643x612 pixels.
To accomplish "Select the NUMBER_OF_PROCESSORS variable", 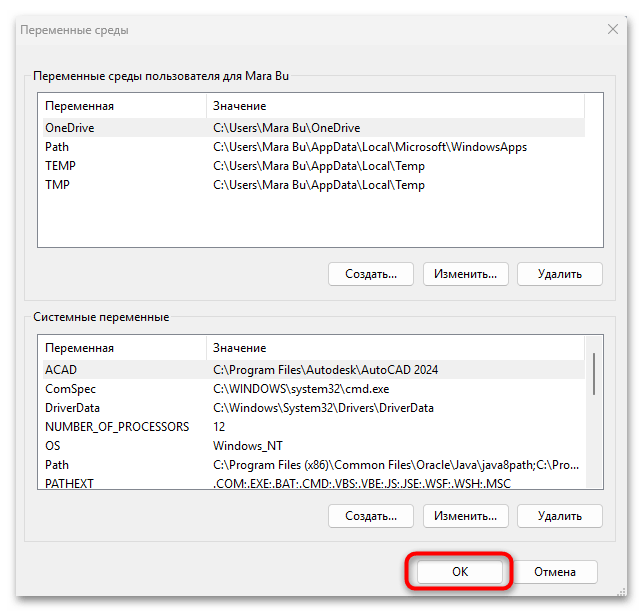I will (314, 427).
